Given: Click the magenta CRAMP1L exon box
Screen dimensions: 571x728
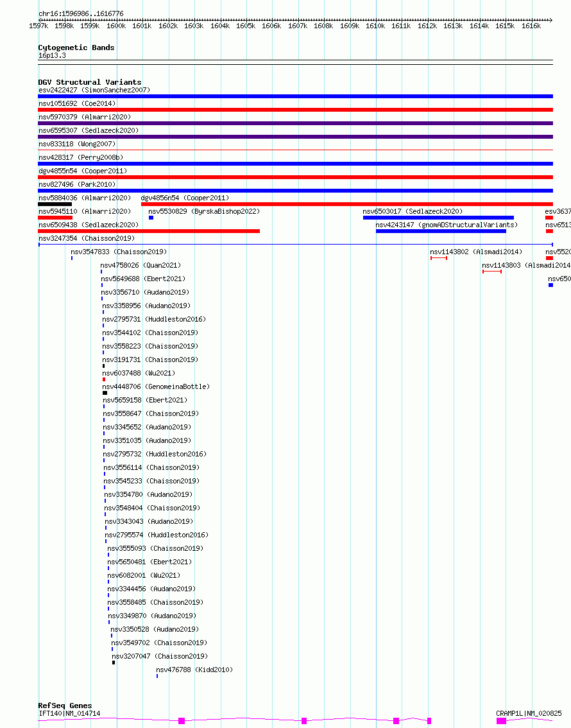Looking at the screenshot, I should click(501, 720).
